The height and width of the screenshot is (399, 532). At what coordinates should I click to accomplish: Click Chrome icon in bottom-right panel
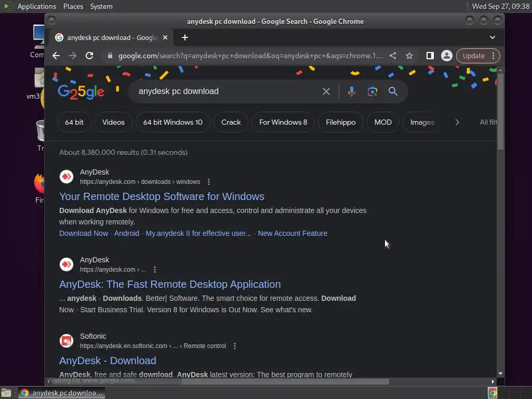click(493, 393)
